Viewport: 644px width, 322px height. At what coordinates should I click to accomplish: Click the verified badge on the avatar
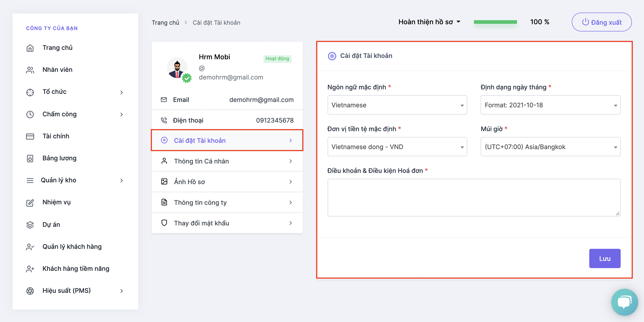click(x=187, y=78)
